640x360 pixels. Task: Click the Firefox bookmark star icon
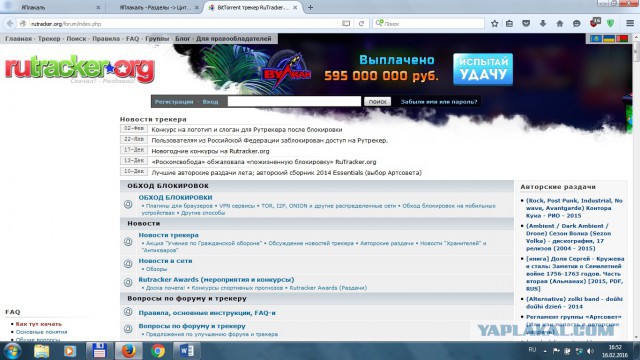point(494,24)
